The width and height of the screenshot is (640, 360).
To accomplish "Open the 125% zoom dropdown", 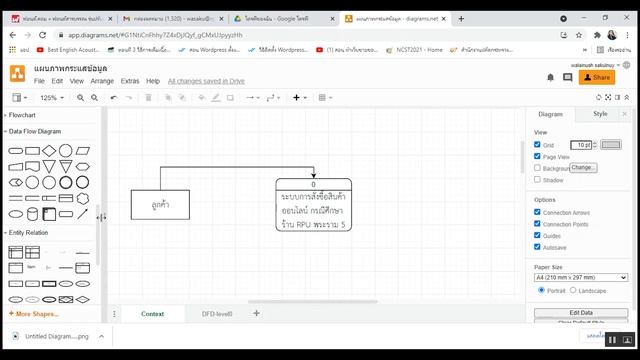I will tap(52, 98).
